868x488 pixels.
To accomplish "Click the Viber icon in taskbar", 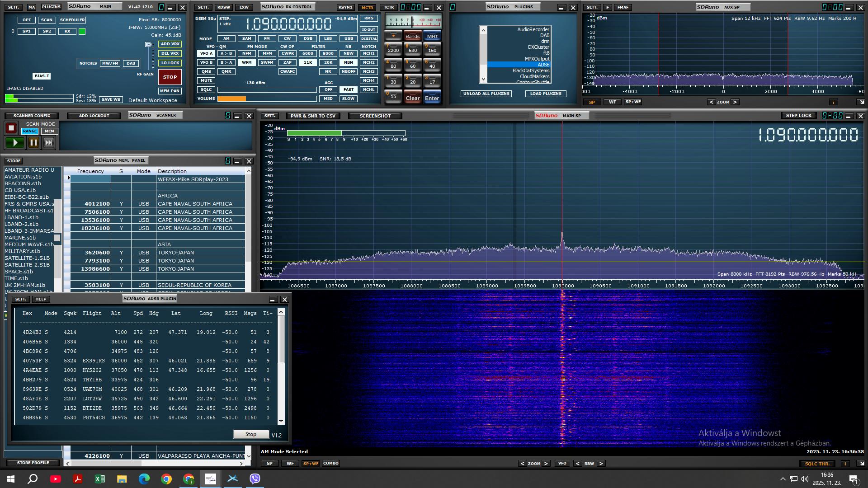I will point(255,479).
